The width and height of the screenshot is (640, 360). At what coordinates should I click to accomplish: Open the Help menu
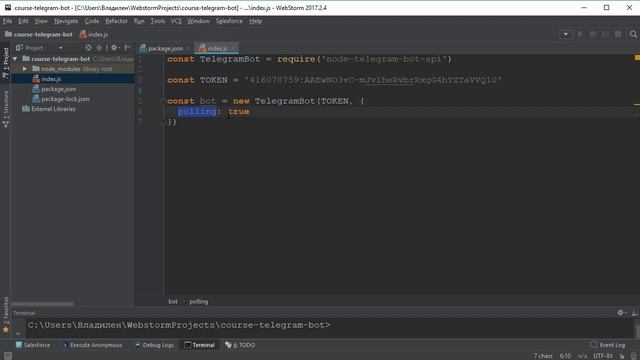256,21
